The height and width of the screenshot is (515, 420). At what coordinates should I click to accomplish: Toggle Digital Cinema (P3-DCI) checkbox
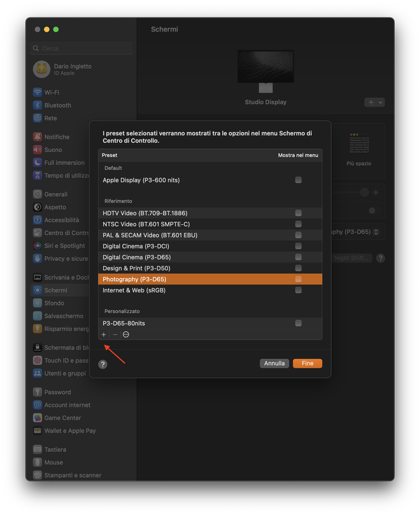point(298,246)
